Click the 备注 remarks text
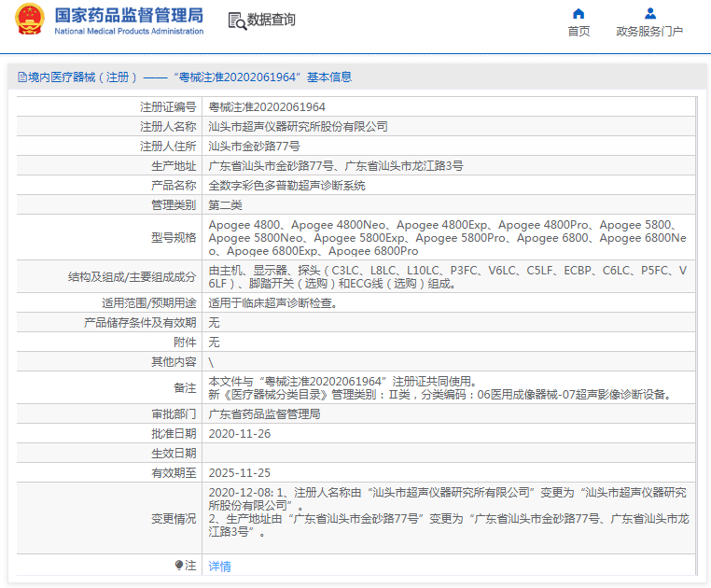Viewport: 711px width, 588px height. coord(439,388)
